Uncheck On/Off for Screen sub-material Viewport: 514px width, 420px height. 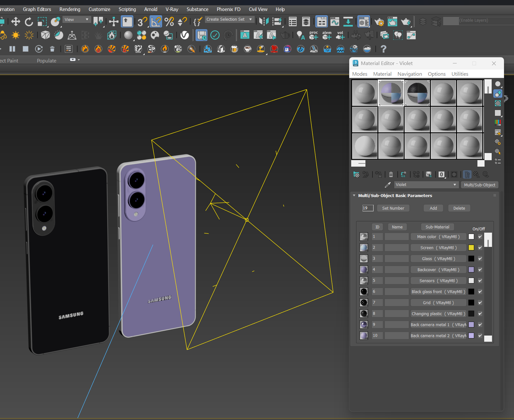480,248
